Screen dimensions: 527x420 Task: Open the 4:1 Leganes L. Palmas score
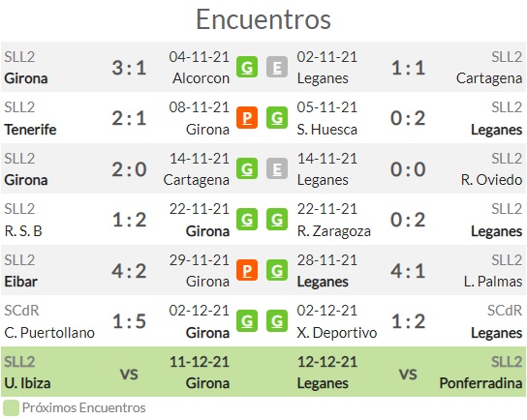pos(408,271)
